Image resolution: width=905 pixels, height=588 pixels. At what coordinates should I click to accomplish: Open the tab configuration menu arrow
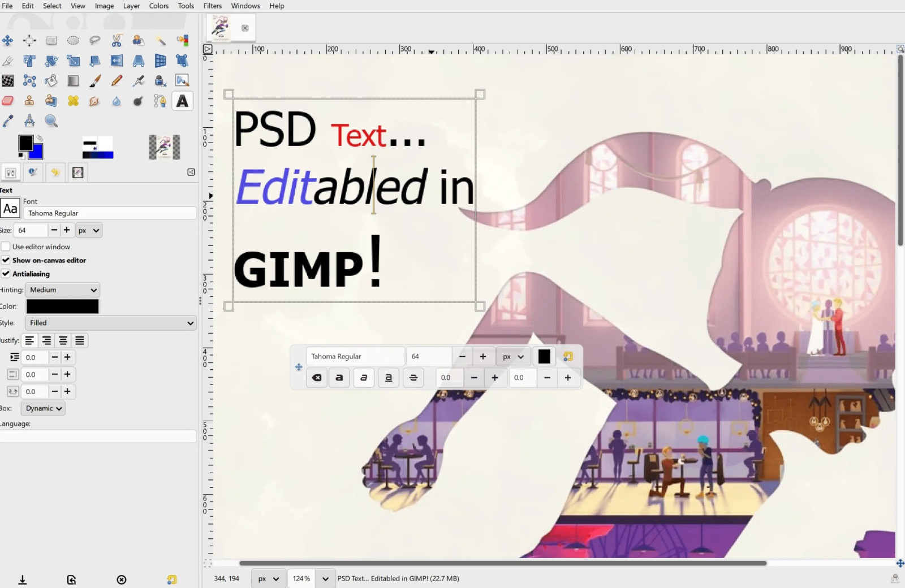tap(191, 172)
